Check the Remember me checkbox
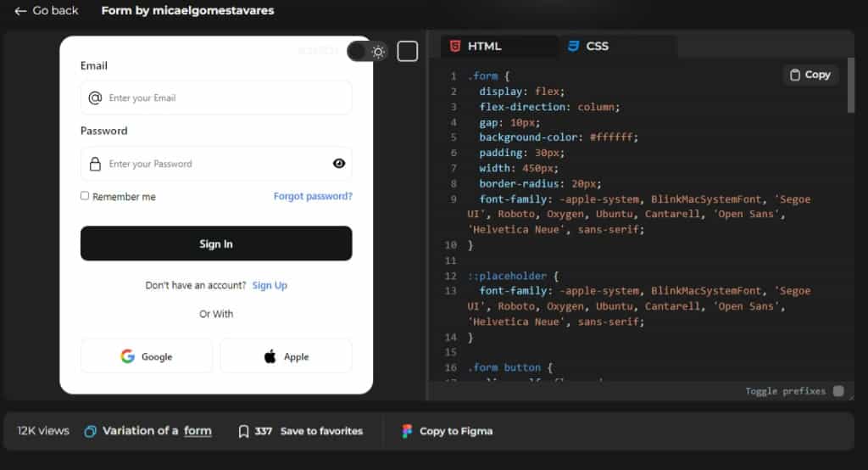 coord(85,196)
